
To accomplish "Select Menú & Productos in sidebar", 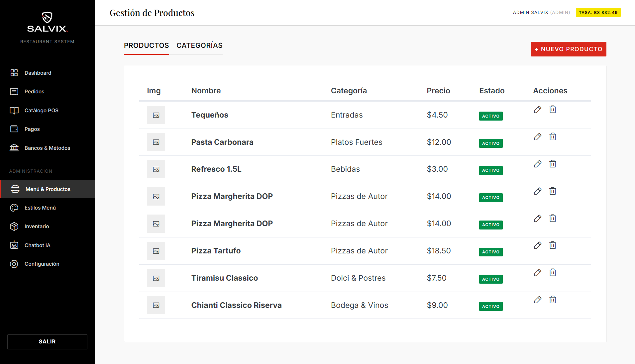I will click(x=47, y=189).
